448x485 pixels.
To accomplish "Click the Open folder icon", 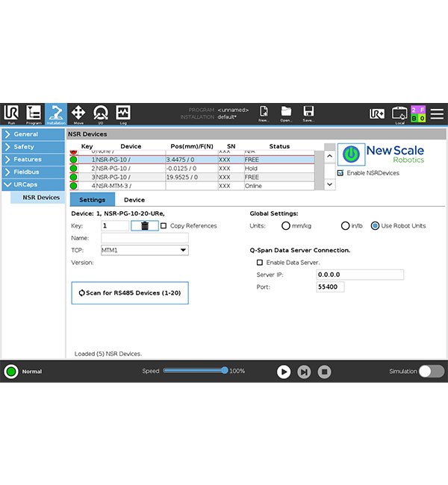I will [286, 114].
